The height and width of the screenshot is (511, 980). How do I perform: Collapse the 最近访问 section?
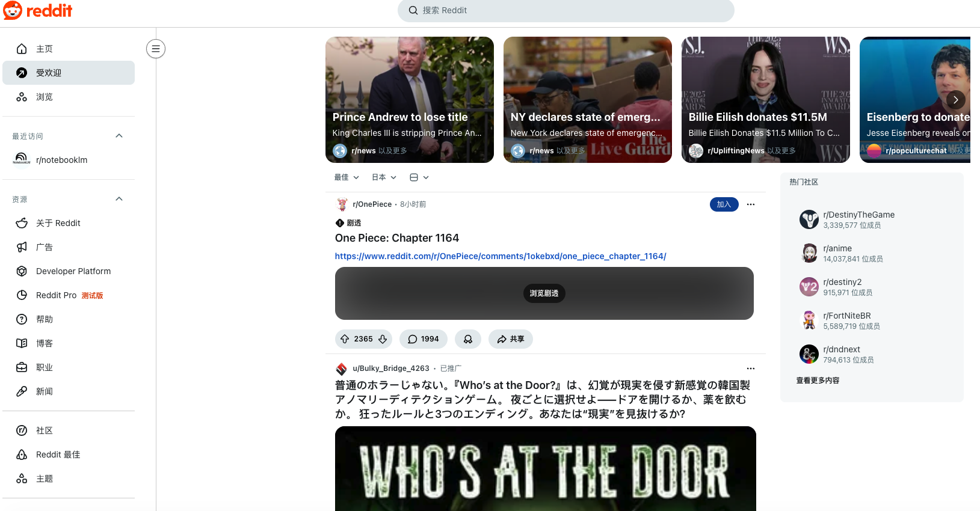pyautogui.click(x=119, y=136)
